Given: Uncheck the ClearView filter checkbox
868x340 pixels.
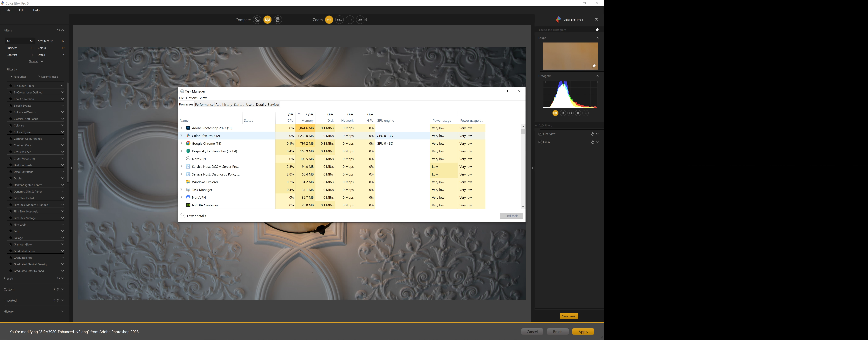Looking at the screenshot, I should pyautogui.click(x=540, y=134).
